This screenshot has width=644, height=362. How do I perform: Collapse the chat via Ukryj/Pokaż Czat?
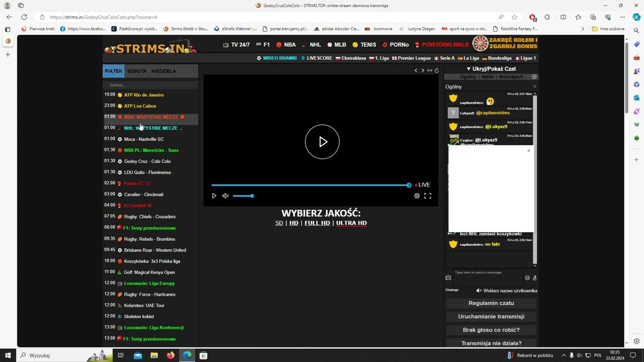click(x=491, y=68)
